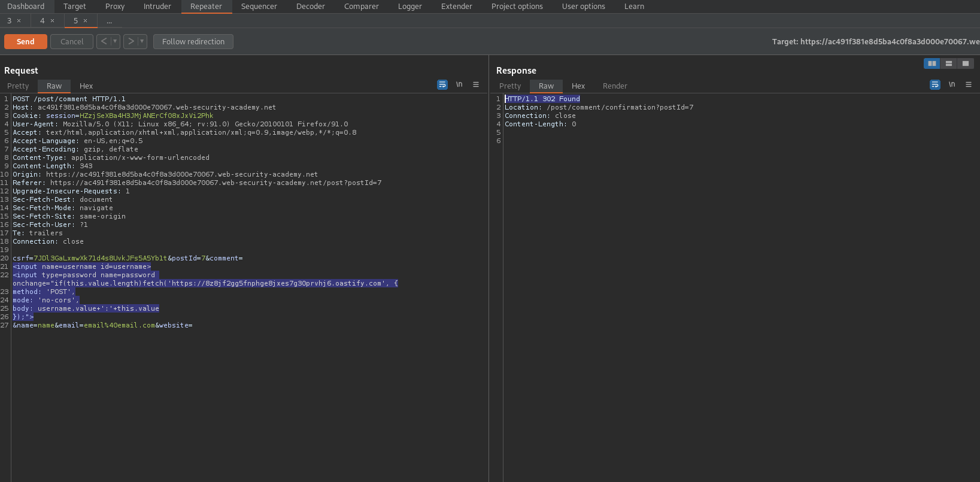Toggle word wrap icon in Response panel
Viewport: 980px width, 482px height.
tap(935, 85)
